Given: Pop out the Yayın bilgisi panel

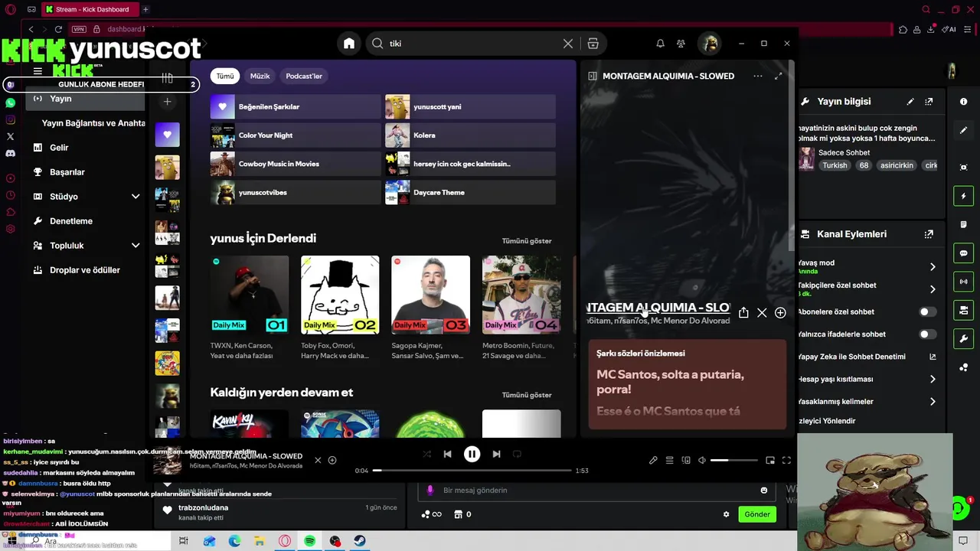Looking at the screenshot, I should click(x=929, y=101).
